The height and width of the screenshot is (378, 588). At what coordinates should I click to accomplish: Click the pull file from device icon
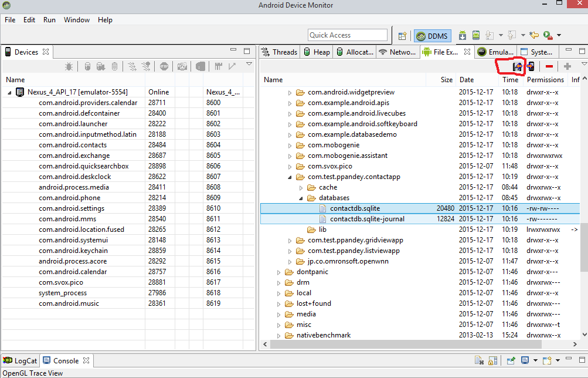click(518, 66)
